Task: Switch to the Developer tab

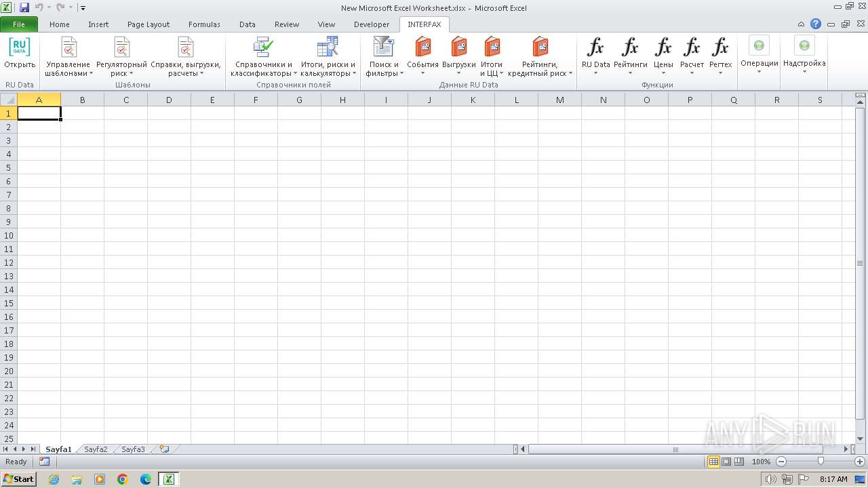Action: 372,24
